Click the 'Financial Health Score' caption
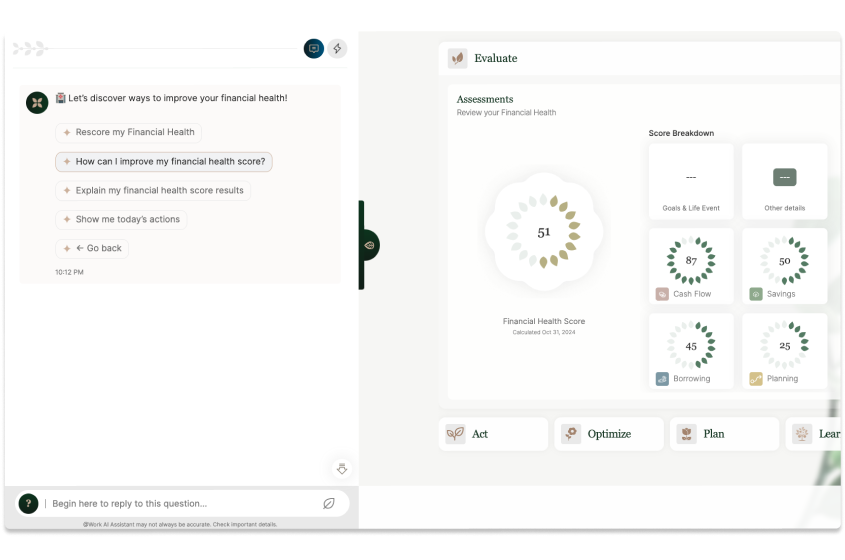This screenshot has height=560, width=845. click(x=544, y=321)
